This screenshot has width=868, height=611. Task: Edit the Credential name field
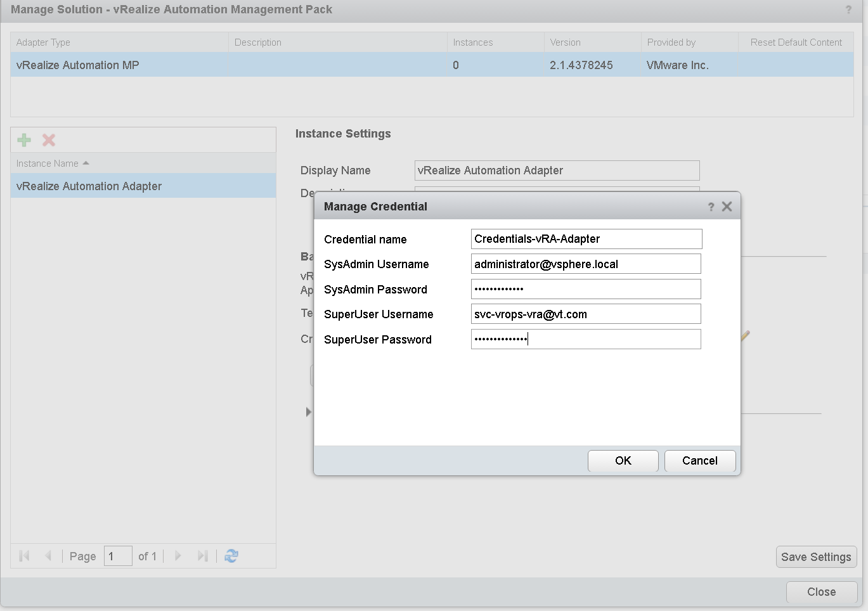click(586, 239)
